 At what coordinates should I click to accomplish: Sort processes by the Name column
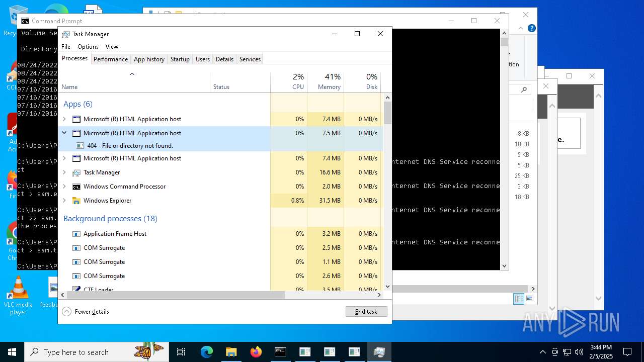tap(134, 82)
